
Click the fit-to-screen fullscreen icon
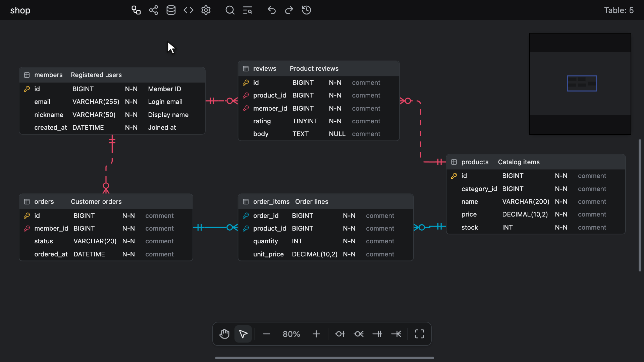coord(420,334)
